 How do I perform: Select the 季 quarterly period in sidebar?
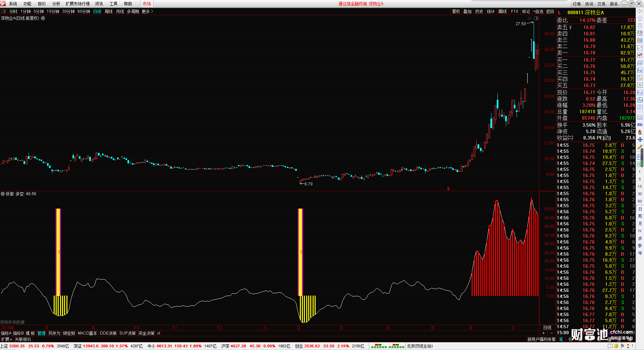[640, 246]
